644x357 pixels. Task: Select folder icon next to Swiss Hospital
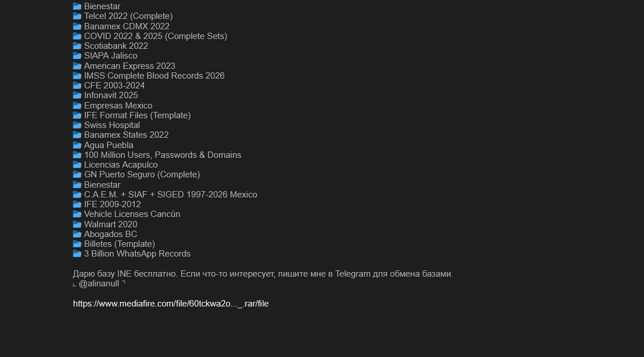point(77,125)
